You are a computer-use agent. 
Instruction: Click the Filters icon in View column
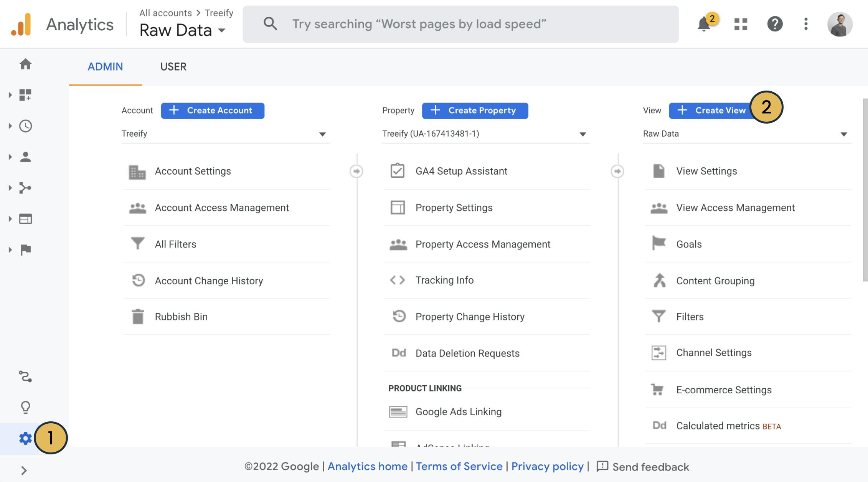pyautogui.click(x=658, y=316)
